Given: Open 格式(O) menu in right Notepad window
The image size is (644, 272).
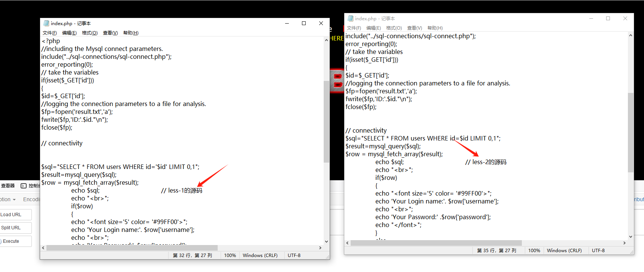Looking at the screenshot, I should point(394,28).
